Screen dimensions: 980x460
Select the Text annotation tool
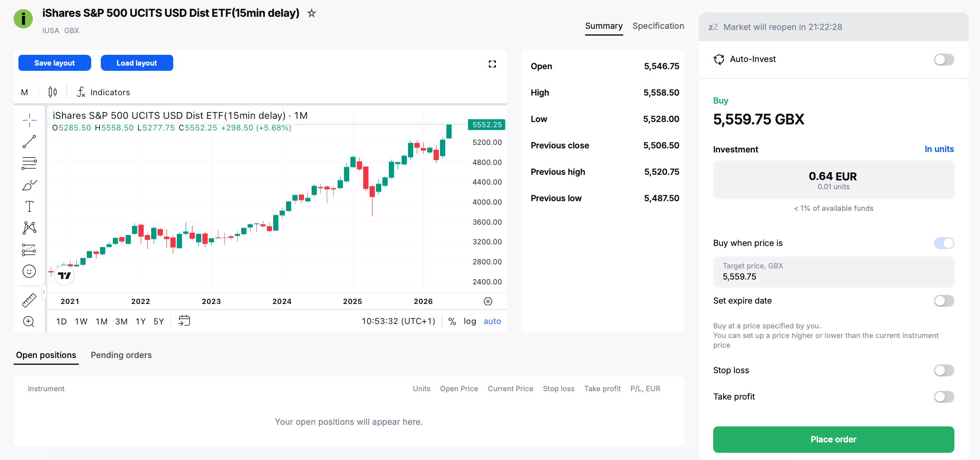click(29, 206)
